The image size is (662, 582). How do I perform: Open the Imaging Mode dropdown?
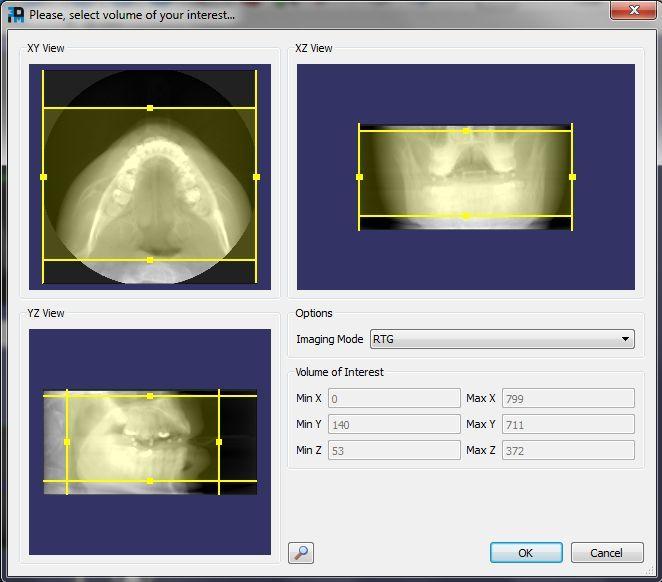click(502, 340)
